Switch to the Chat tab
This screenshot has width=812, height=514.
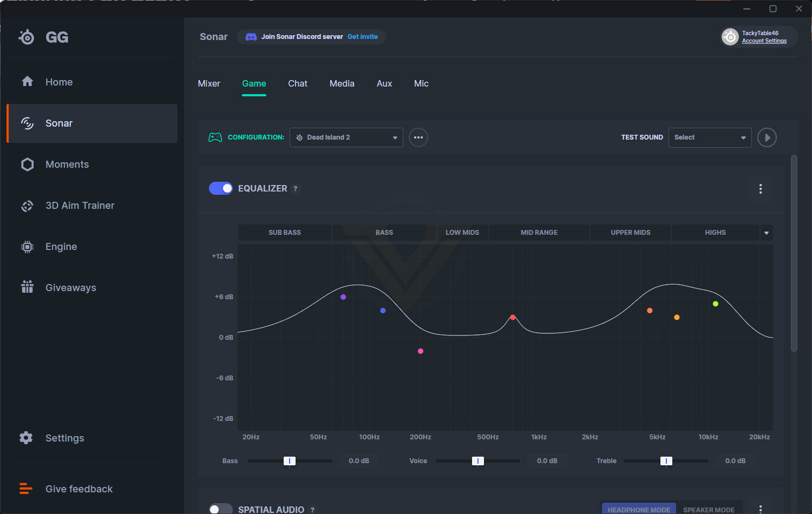[x=298, y=84]
